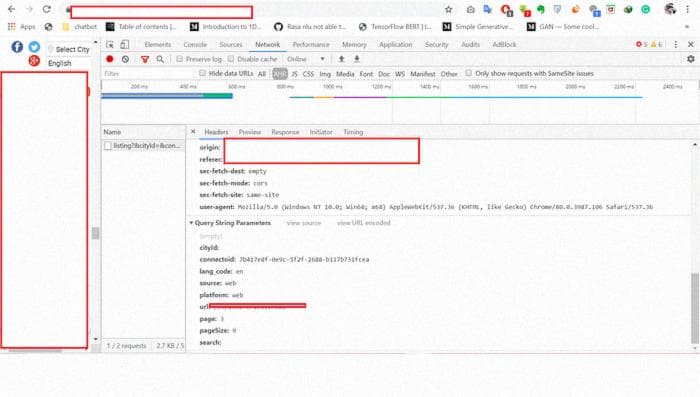Click the view source link

tap(304, 222)
